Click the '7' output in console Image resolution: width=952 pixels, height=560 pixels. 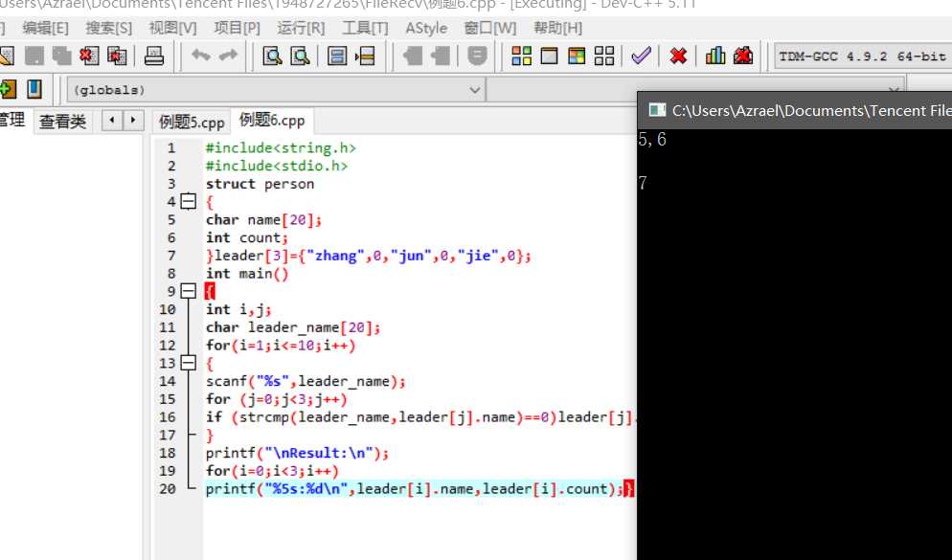[x=643, y=183]
